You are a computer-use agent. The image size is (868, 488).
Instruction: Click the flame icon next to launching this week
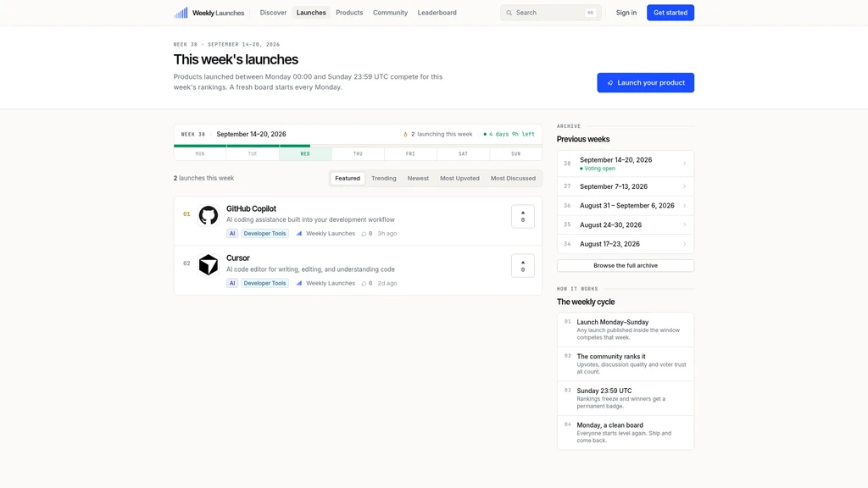tap(405, 134)
